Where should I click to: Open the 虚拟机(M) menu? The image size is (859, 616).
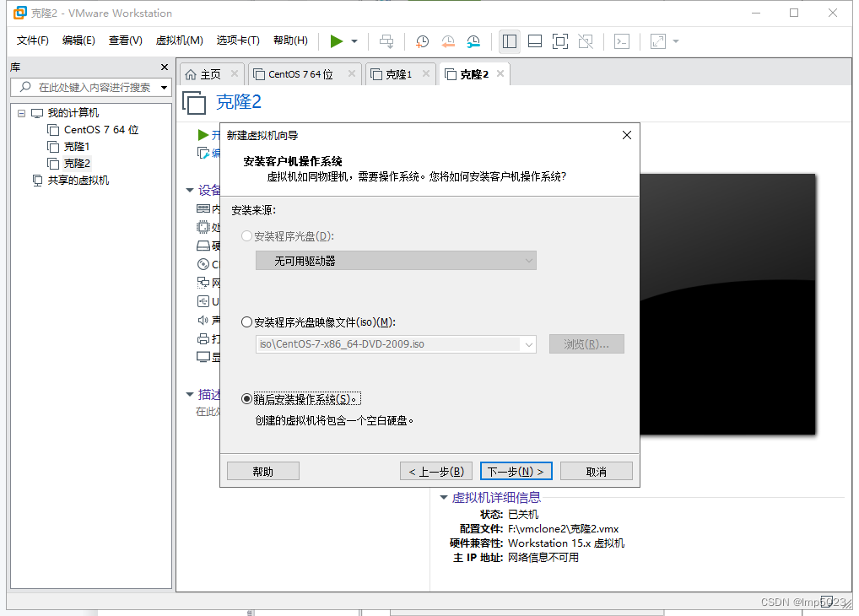point(179,41)
